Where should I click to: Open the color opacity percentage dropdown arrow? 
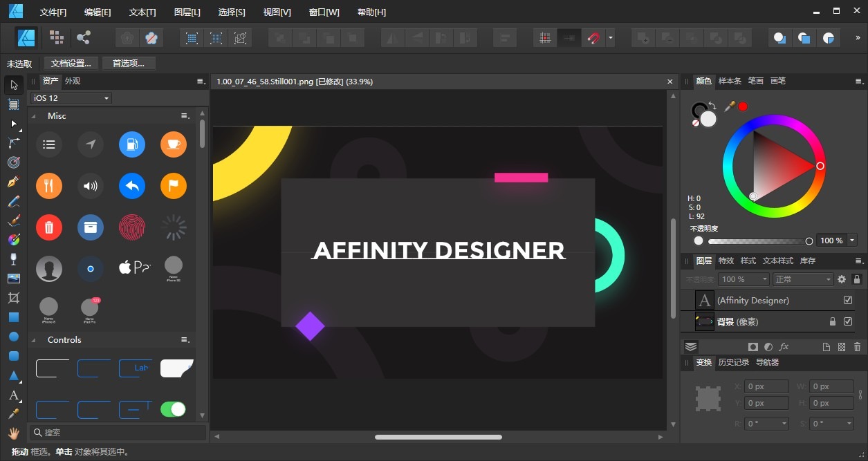click(x=851, y=241)
